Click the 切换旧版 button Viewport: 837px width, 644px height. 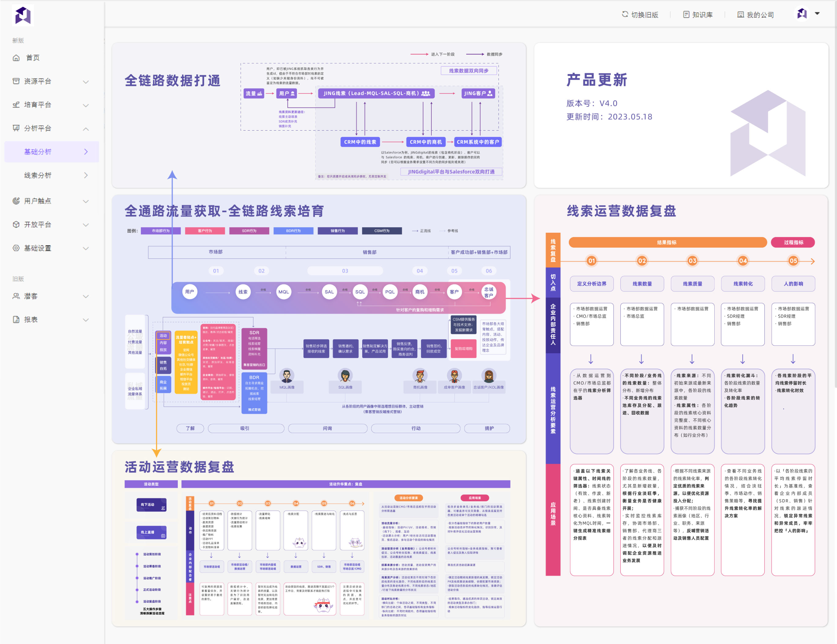pos(641,15)
